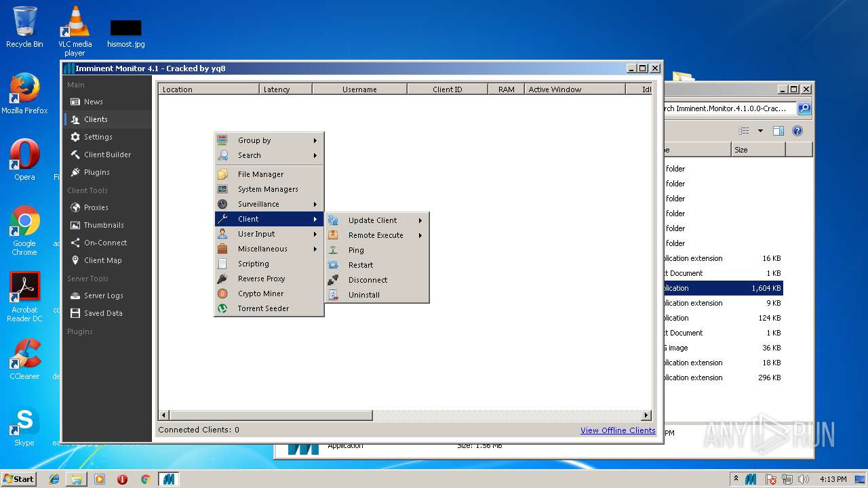This screenshot has width=868, height=488.
Task: Click the volume speaker tray icon
Action: point(804,479)
